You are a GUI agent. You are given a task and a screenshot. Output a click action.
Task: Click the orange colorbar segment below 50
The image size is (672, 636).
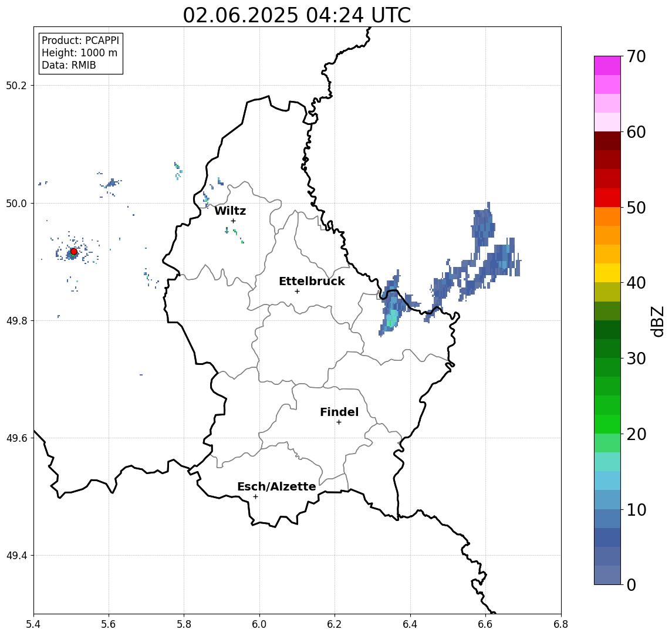607,216
